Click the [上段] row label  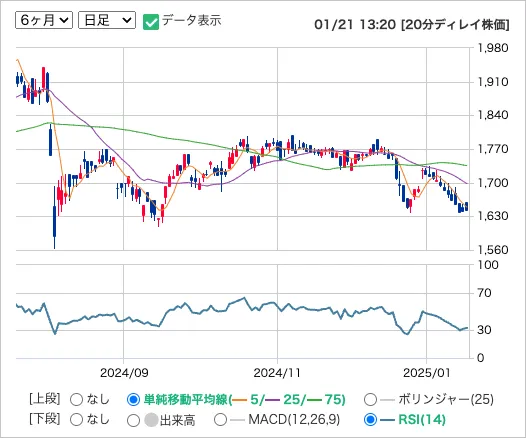45,399
